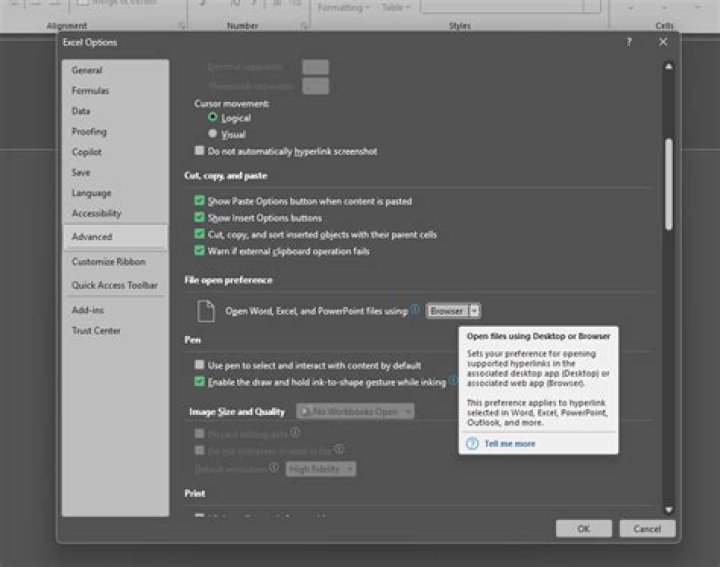The image size is (720, 567).
Task: Open the Formulas options category
Action: (115, 90)
